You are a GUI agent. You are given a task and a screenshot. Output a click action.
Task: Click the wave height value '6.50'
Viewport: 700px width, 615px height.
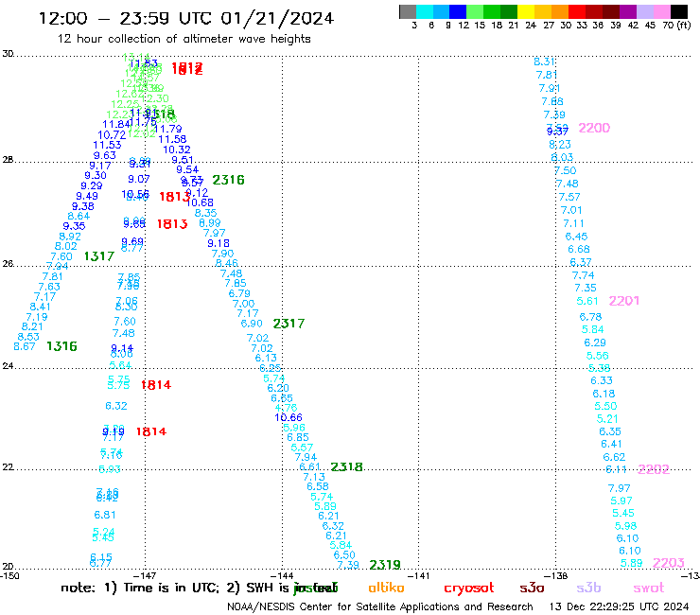coord(344,555)
